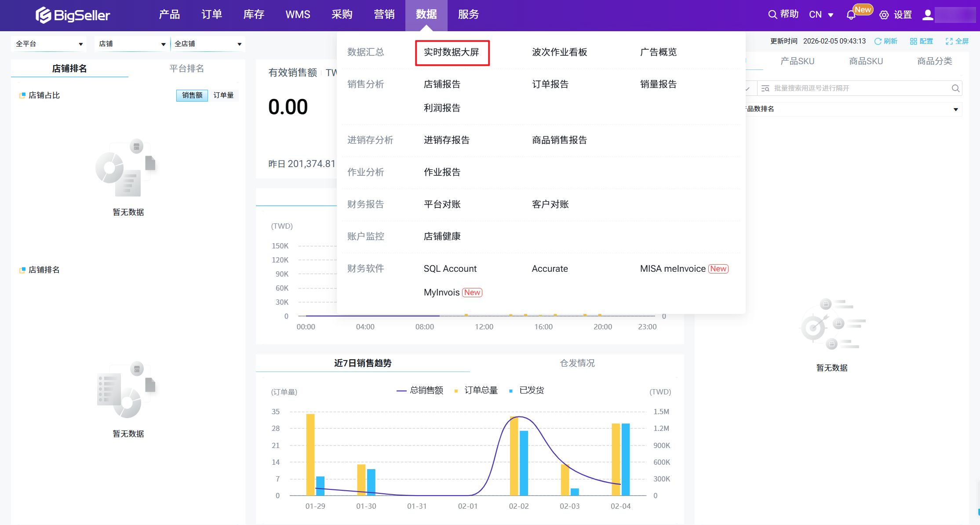Image resolution: width=980 pixels, height=525 pixels.
Task: Click the help search magnifier icon
Action: coord(772,15)
